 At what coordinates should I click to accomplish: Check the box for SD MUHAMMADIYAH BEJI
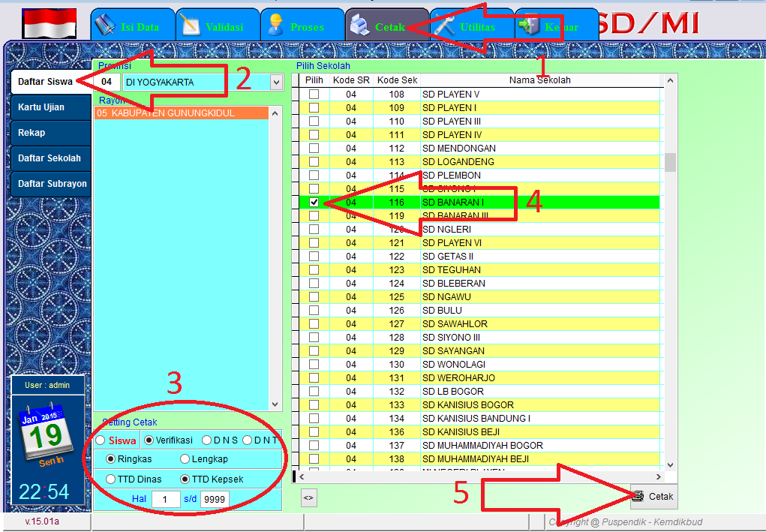click(x=314, y=458)
